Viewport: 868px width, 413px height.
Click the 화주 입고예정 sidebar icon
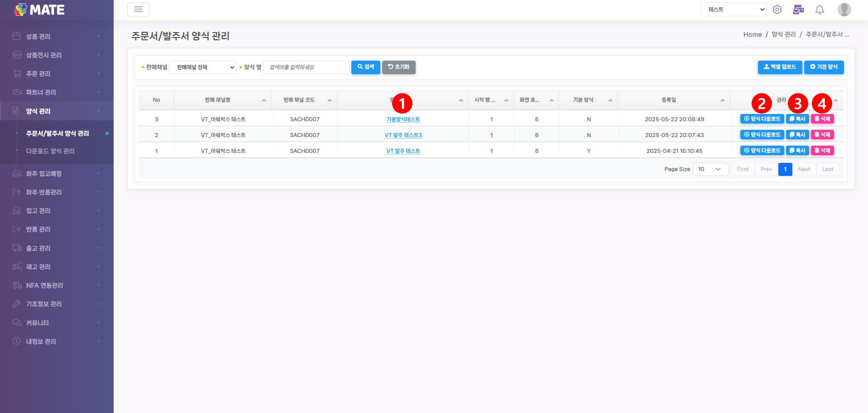tap(17, 173)
